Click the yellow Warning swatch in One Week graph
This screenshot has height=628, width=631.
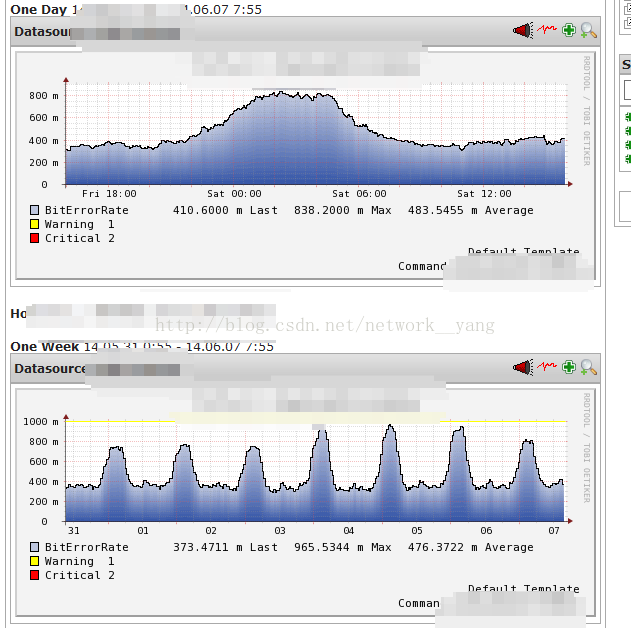[x=35, y=561]
